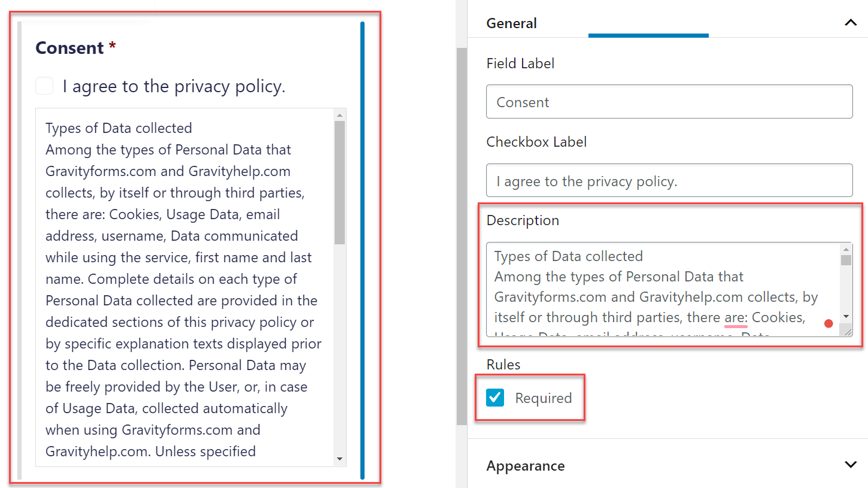This screenshot has height=488, width=868.
Task: Click the underlined word are in Description
Action: pyautogui.click(x=736, y=317)
